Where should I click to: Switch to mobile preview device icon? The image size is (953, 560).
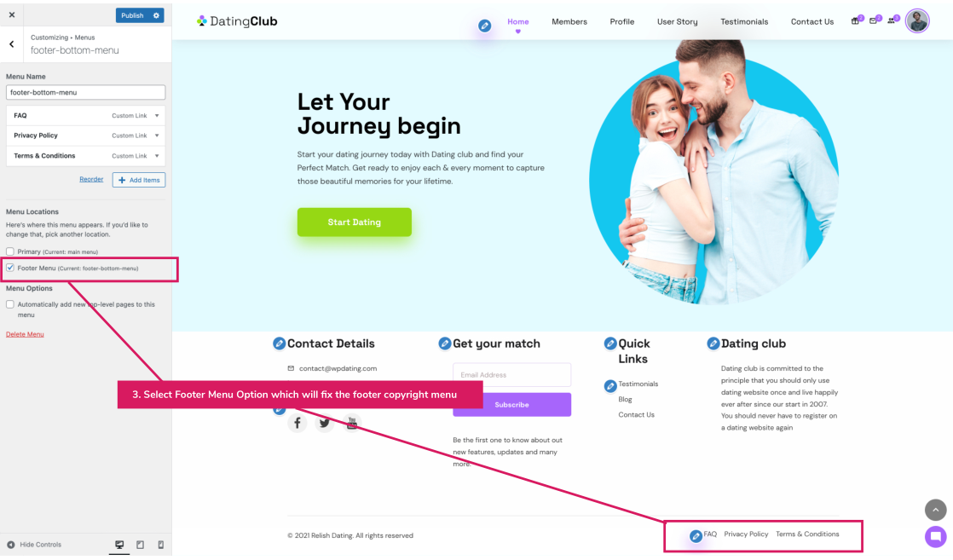tap(161, 545)
